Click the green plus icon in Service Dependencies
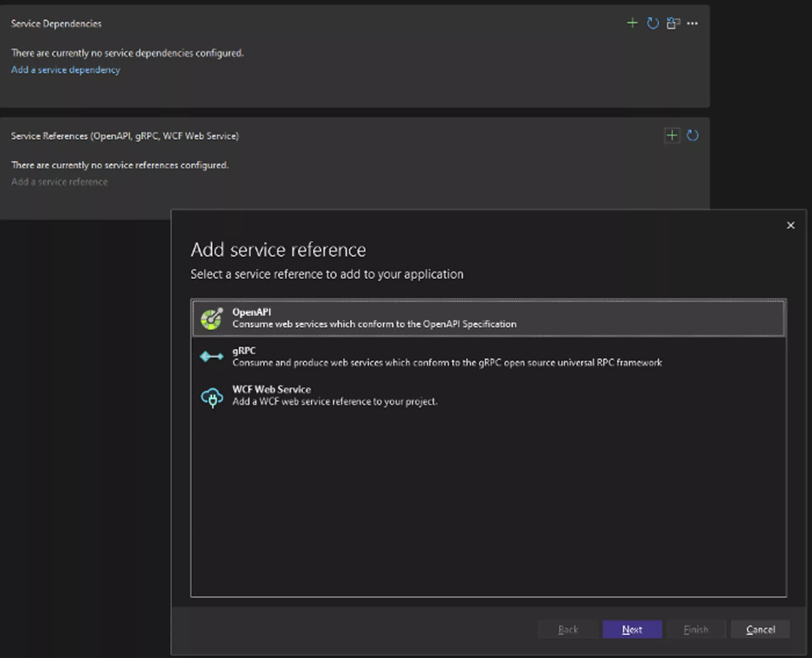812x658 pixels. pyautogui.click(x=632, y=23)
